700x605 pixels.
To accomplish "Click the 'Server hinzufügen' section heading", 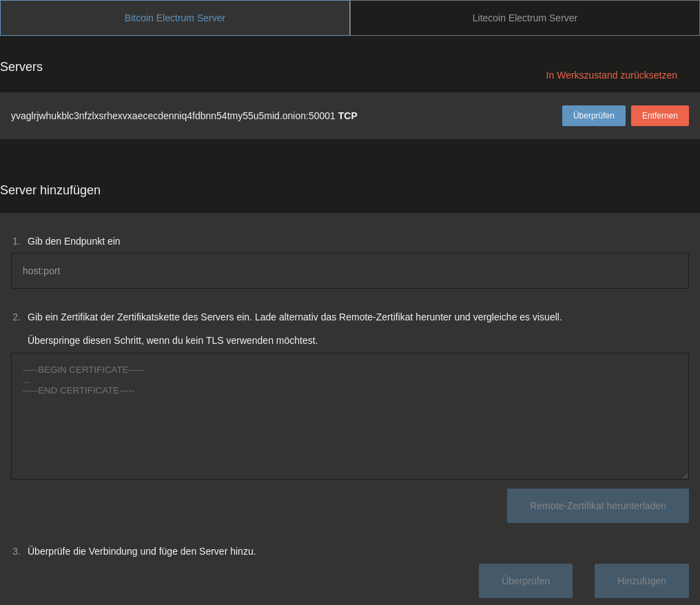I will coord(50,190).
